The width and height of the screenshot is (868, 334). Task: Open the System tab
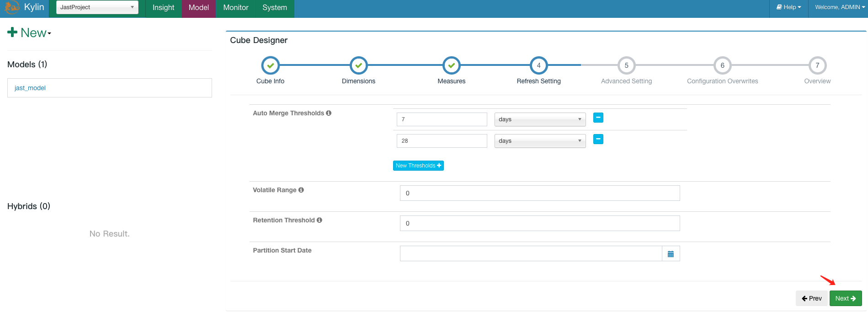(275, 8)
